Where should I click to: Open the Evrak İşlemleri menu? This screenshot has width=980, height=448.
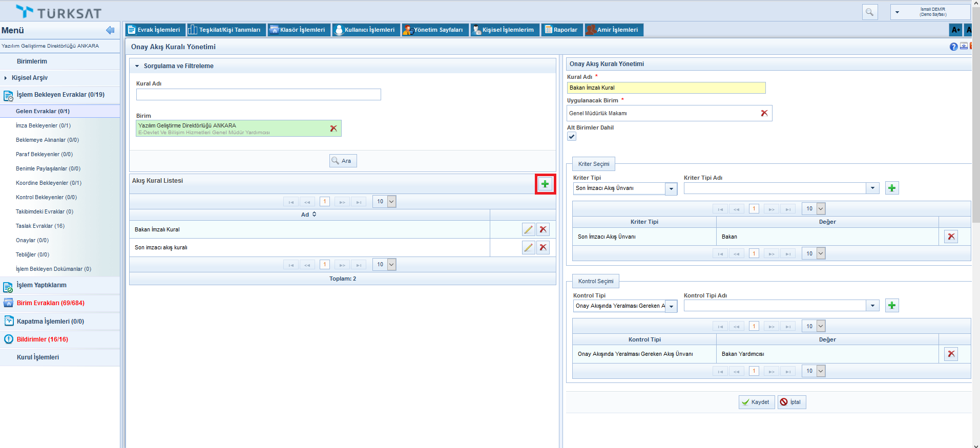point(154,30)
